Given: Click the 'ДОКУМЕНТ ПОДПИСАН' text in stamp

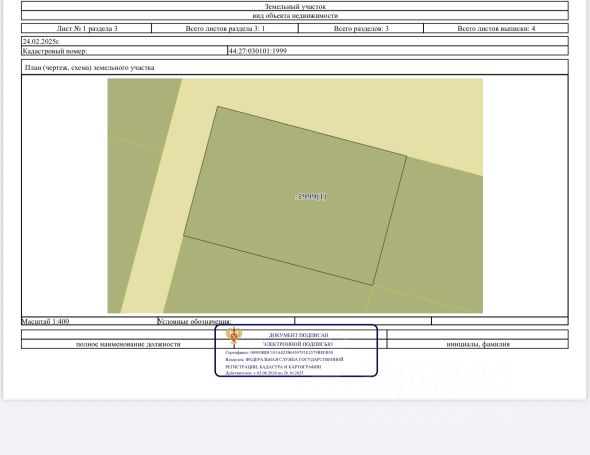Looking at the screenshot, I should [298, 335].
